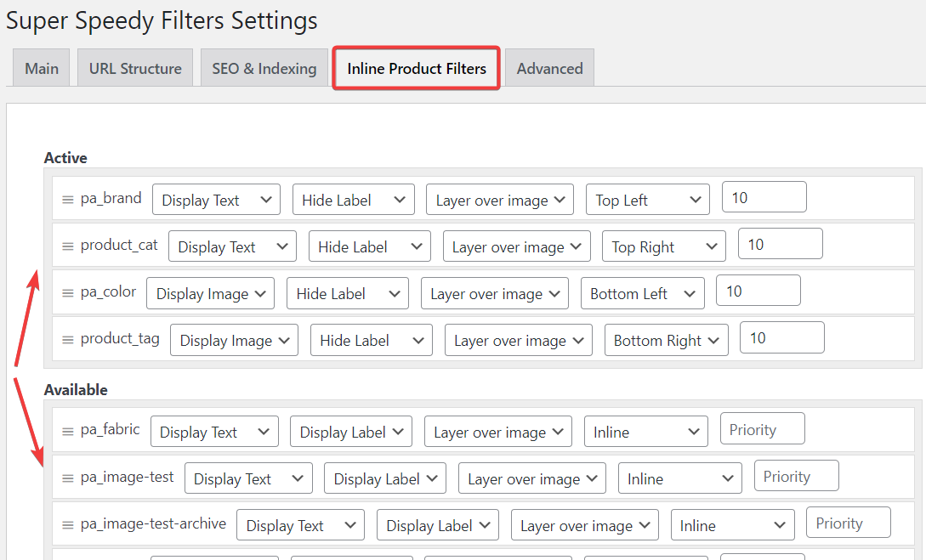The image size is (926, 560).
Task: Go to the Advanced tab
Action: click(x=550, y=68)
